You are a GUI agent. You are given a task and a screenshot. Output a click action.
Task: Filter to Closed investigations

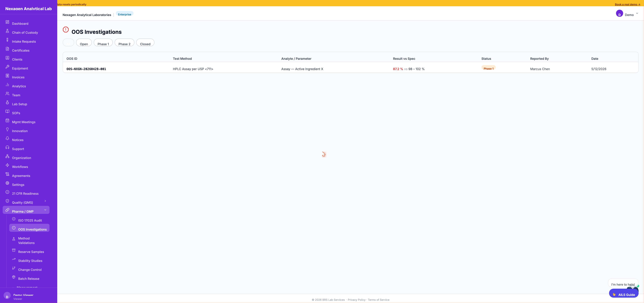145,43
